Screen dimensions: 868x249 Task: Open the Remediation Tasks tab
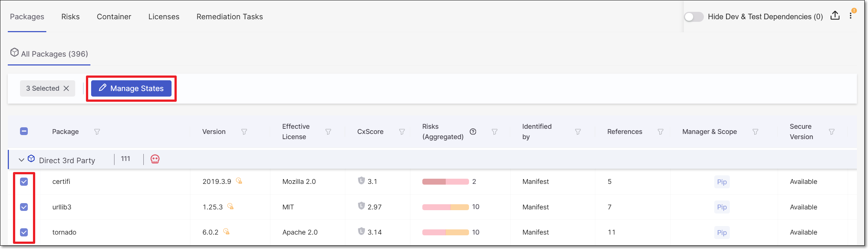coord(229,17)
